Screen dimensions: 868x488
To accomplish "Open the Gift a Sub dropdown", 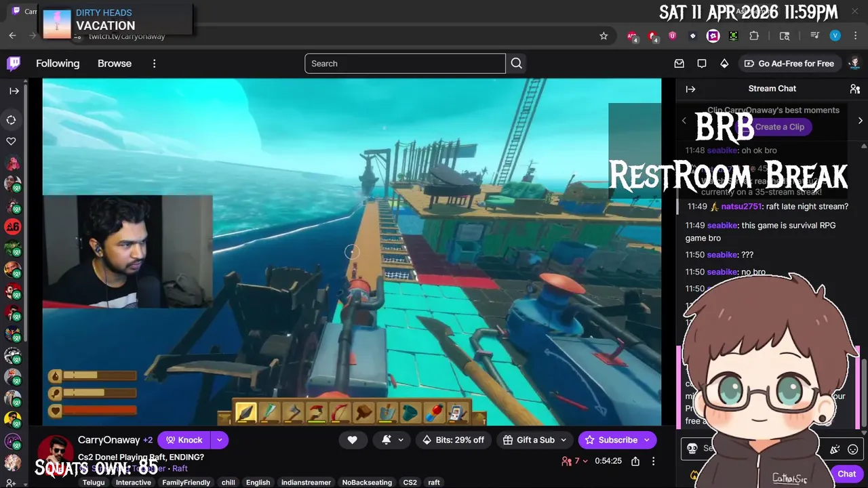I will [535, 440].
